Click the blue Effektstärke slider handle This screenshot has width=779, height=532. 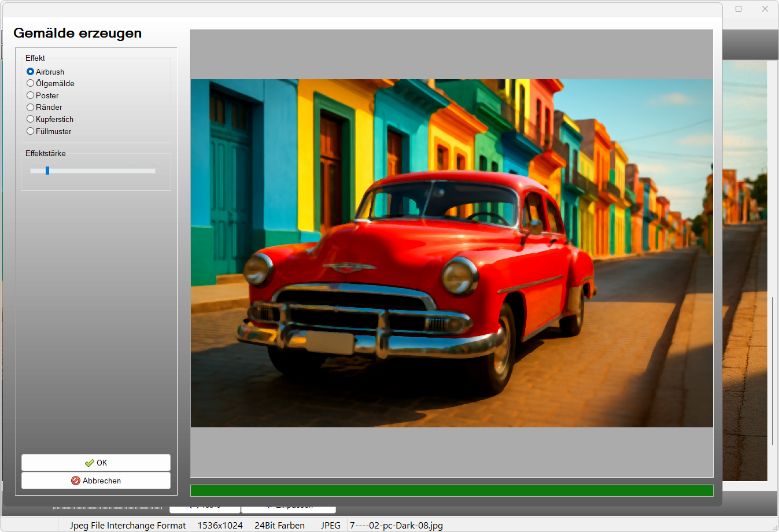[x=47, y=171]
